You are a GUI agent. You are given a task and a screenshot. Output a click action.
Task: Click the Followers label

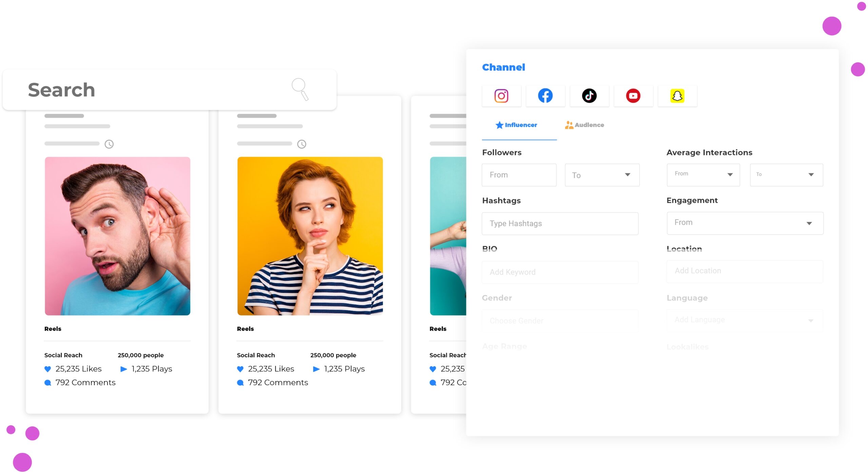[502, 153]
